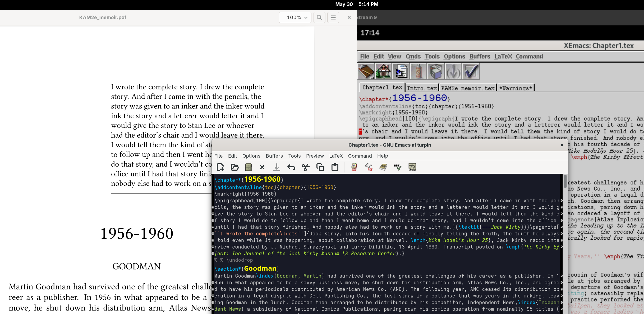
Task: Open Tools menu in XEmacs window
Action: point(432,56)
